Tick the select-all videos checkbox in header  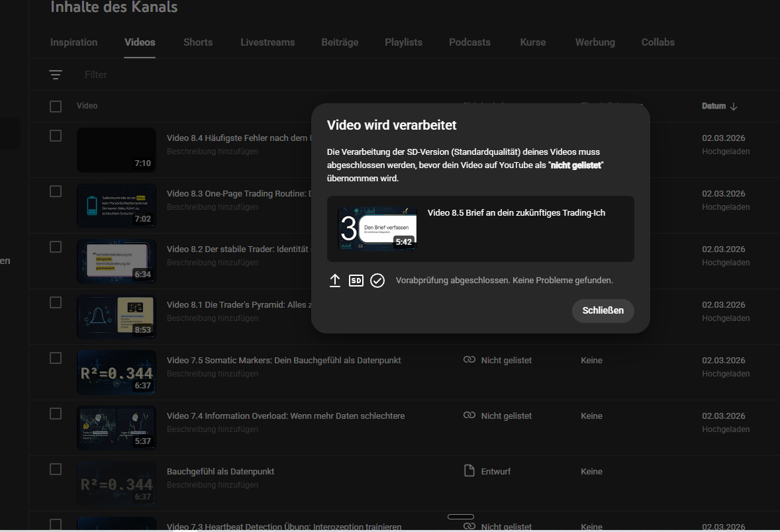tap(56, 107)
